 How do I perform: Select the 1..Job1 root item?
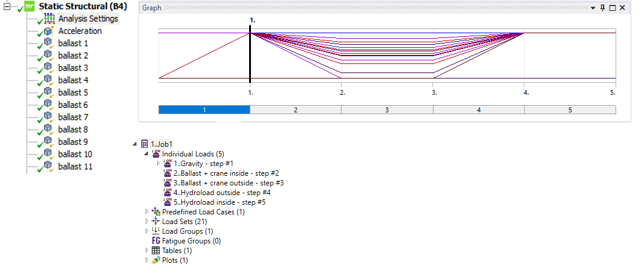161,144
